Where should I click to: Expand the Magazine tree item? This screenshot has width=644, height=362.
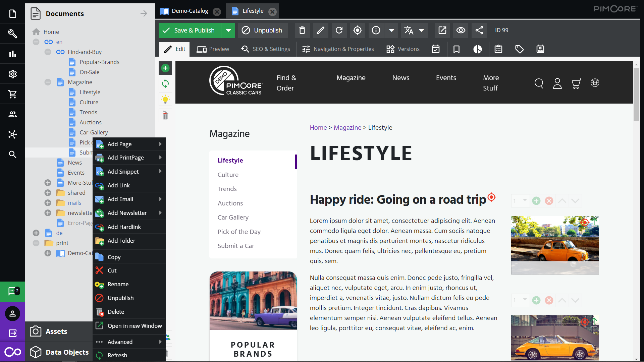47,82
